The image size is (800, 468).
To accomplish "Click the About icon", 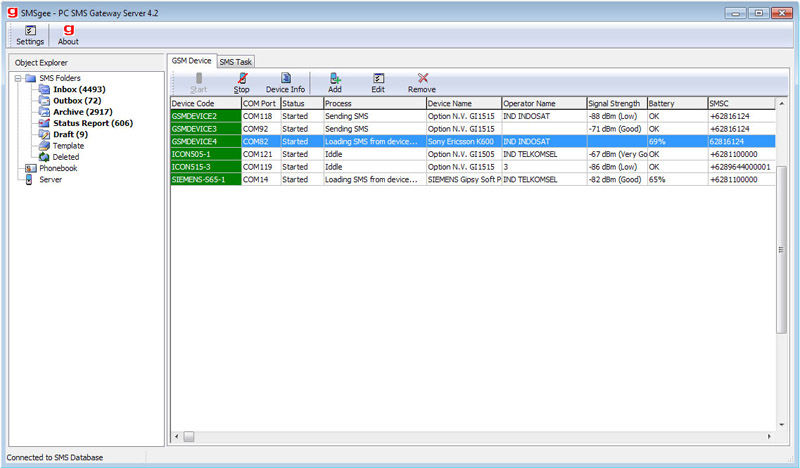I will click(x=68, y=35).
